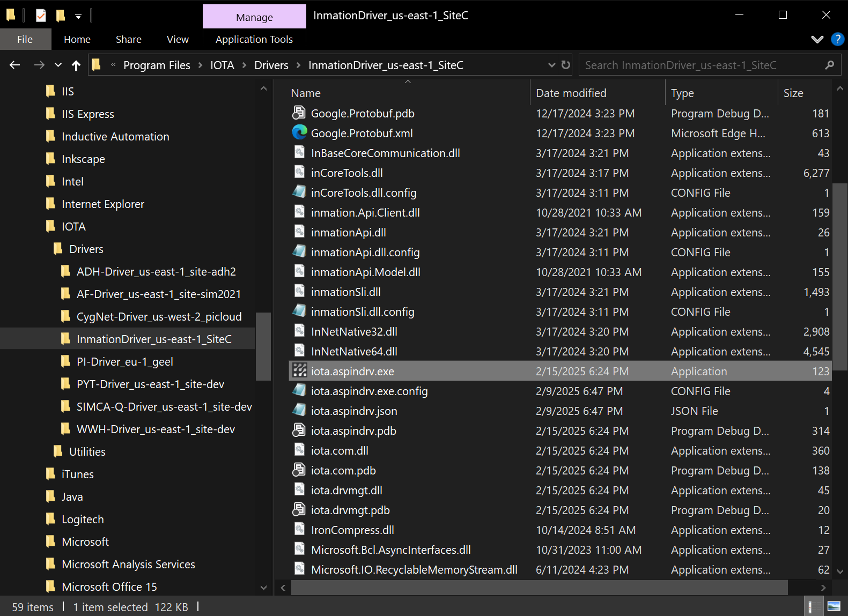Expand the ribbon with the chevron
Image resolution: width=848 pixels, height=616 pixels.
tap(817, 39)
